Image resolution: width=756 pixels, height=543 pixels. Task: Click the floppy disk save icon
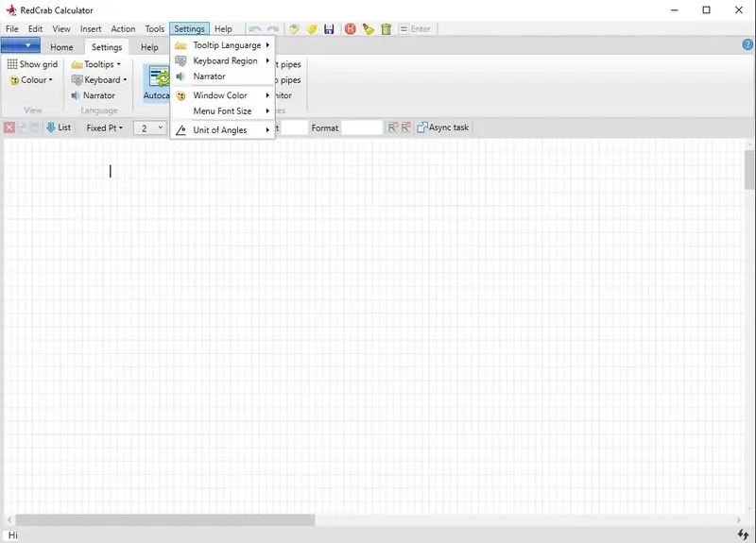point(329,29)
